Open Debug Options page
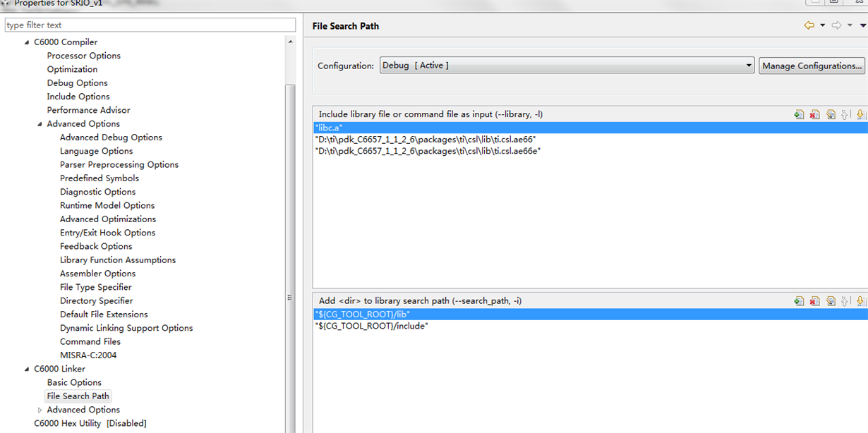 pos(77,83)
